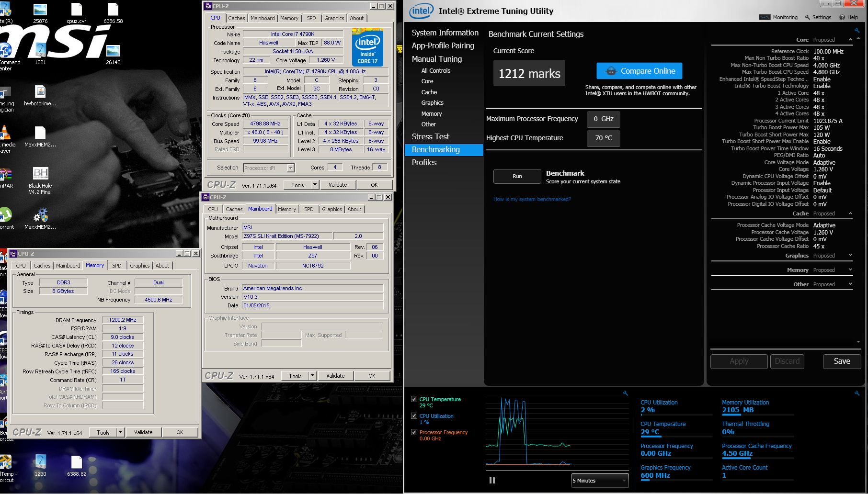This screenshot has height=494, width=868.
Task: Open Tools dropdown arrow in CPU-Z Mainboard window
Action: click(x=312, y=376)
